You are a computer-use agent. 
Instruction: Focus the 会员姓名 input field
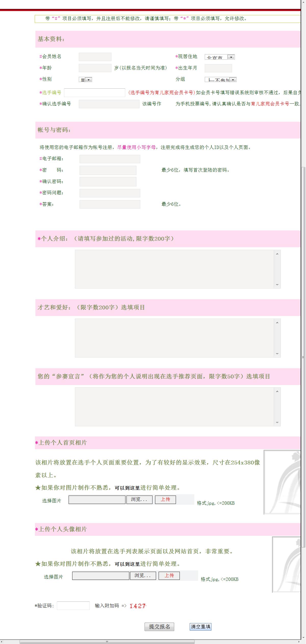95,57
